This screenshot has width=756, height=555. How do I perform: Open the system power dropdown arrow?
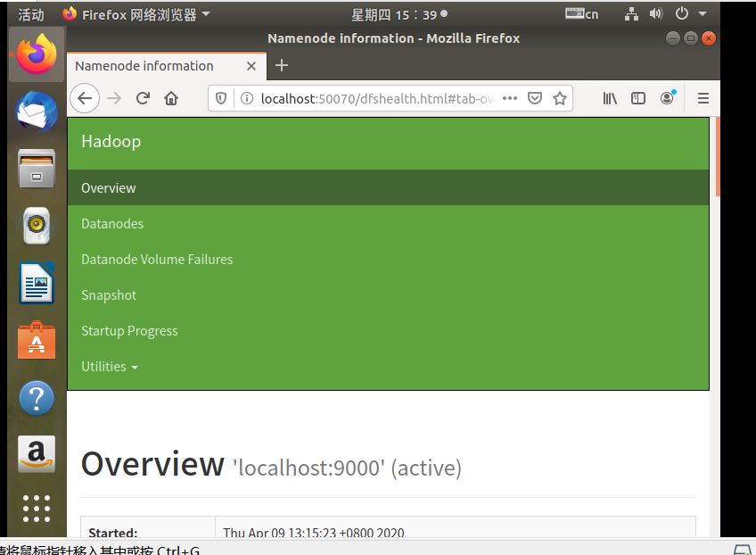(701, 13)
